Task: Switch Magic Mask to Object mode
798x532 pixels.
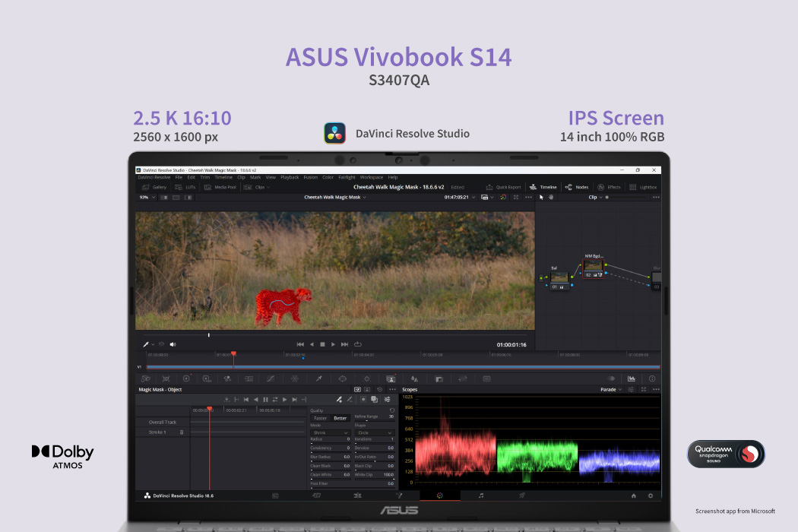Action: click(x=357, y=389)
